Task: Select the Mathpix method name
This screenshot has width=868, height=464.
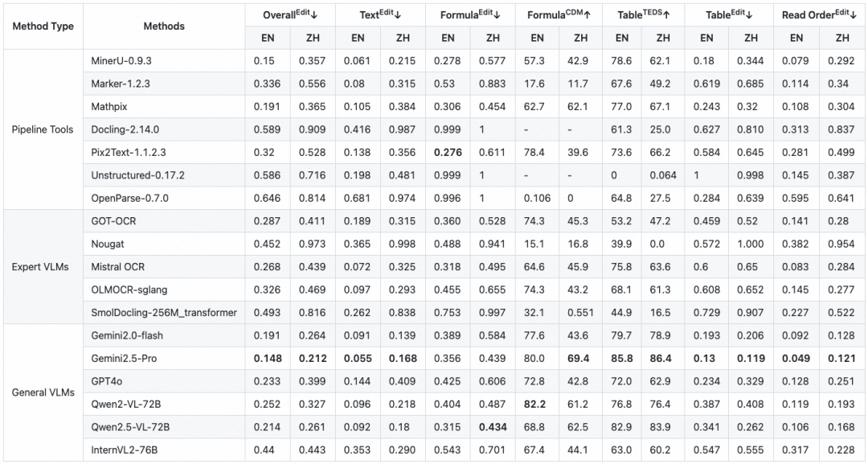Action: coord(109,106)
